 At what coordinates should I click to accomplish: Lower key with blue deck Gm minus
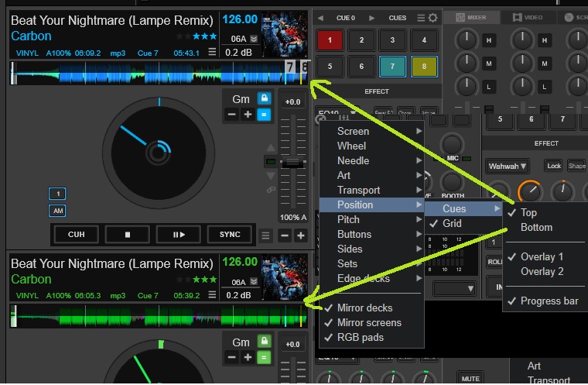coord(232,114)
